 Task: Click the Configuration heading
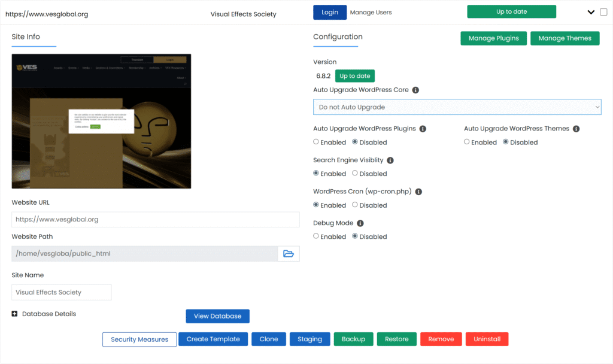coord(338,37)
